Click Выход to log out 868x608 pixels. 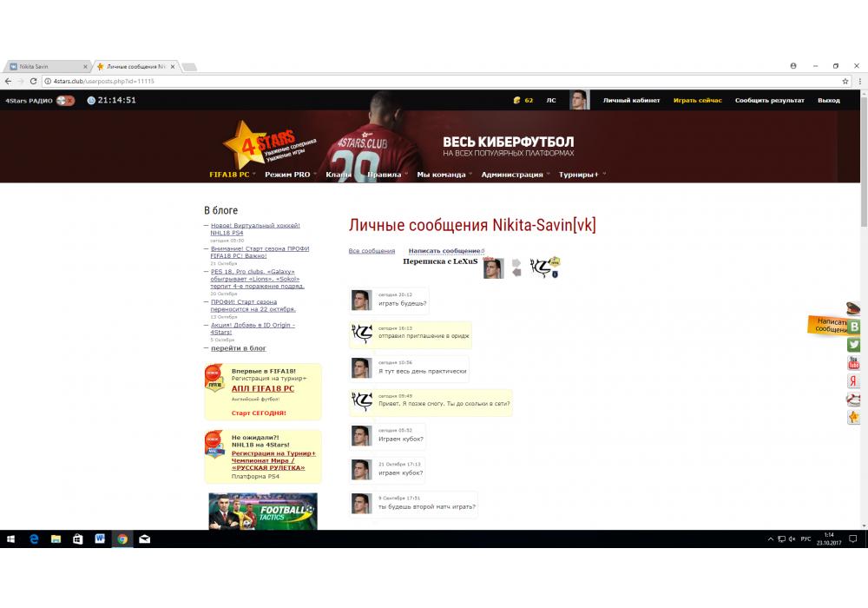[829, 100]
